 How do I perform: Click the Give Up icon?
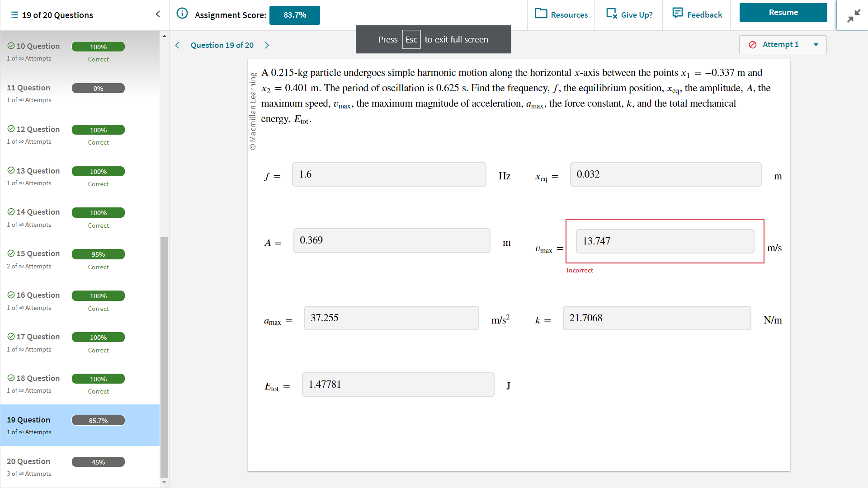(611, 14)
